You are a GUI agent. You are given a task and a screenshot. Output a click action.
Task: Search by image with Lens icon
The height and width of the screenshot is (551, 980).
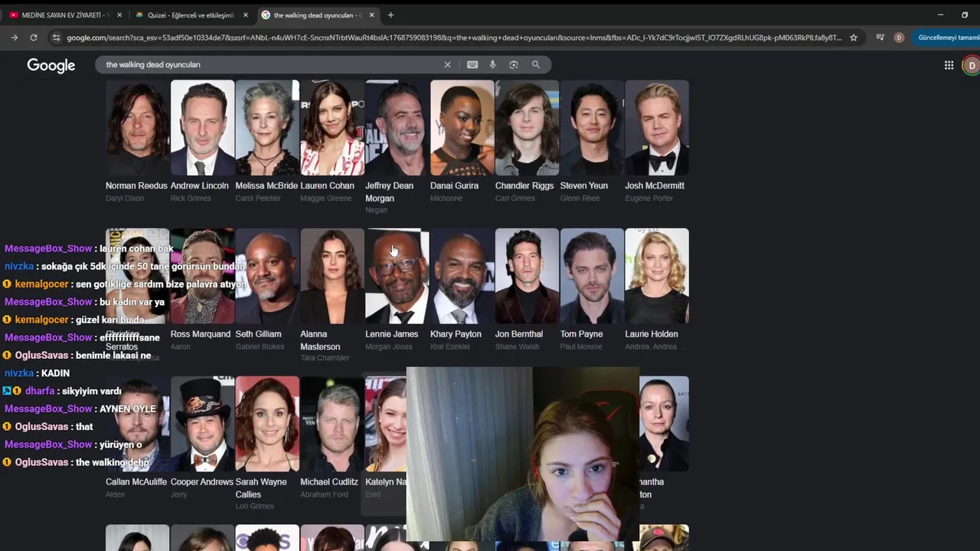(514, 65)
